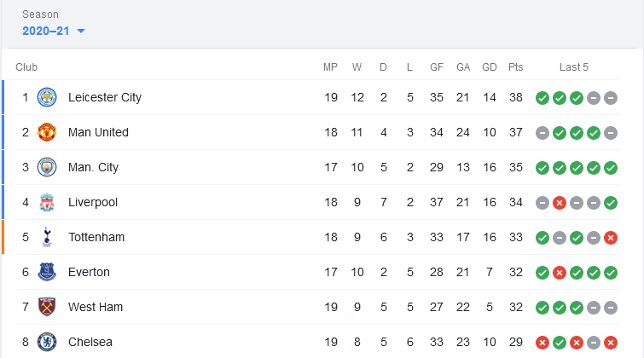644x358 pixels.
Task: Click Liverpool's red loss icon in Last 5
Action: tap(560, 203)
